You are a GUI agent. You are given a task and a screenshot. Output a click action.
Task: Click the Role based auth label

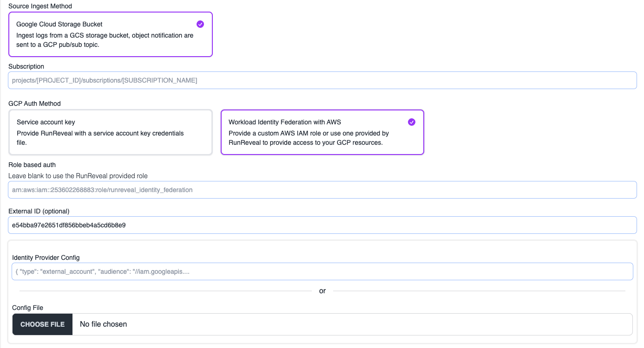(x=32, y=165)
